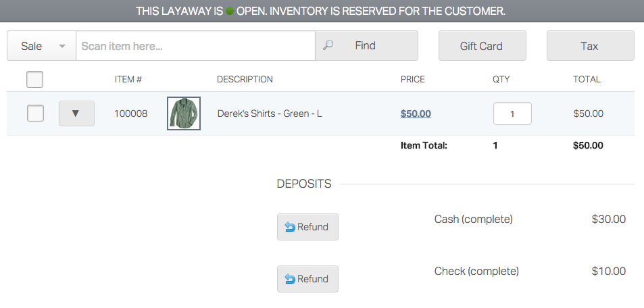
Task: Click the Description column header
Action: coord(245,80)
